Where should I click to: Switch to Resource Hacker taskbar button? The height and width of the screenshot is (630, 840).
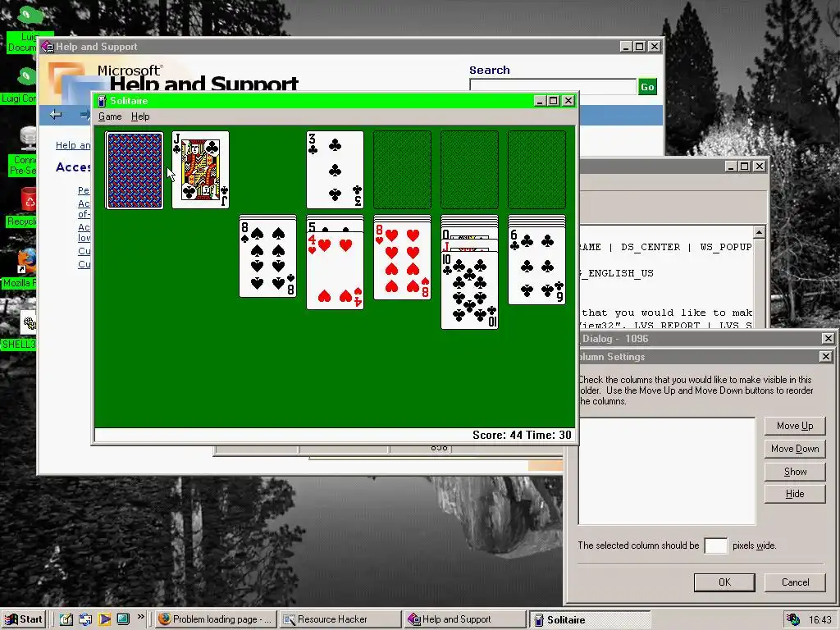340,619
